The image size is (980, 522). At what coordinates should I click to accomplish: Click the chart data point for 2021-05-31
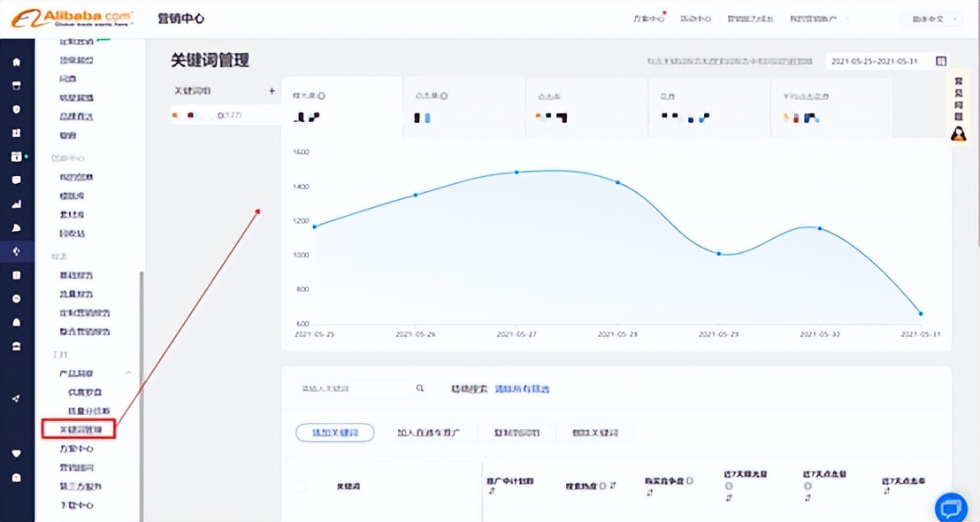[921, 313]
